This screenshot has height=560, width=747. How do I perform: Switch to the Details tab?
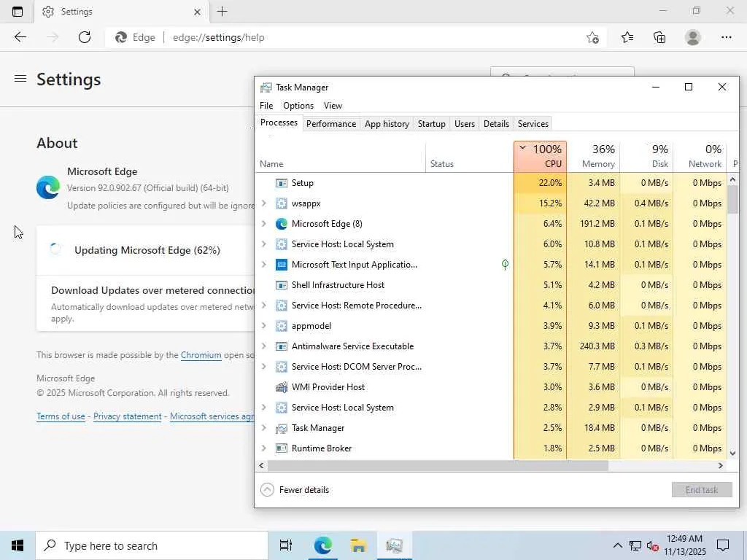coord(496,124)
